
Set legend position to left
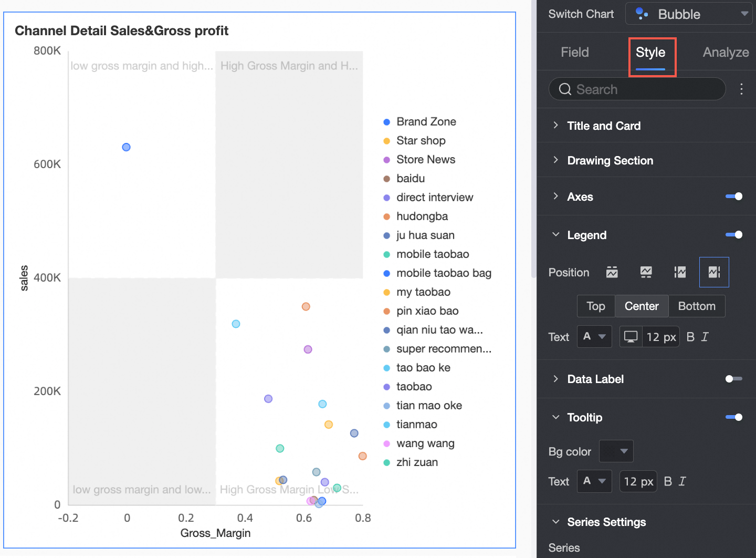pos(680,272)
